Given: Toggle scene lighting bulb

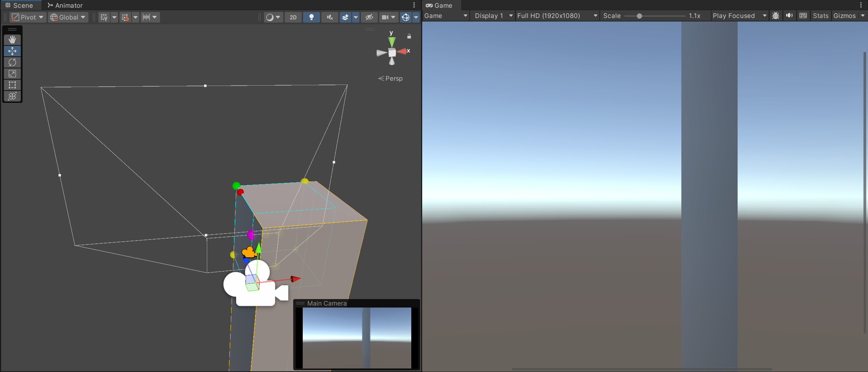Looking at the screenshot, I should click(x=312, y=17).
